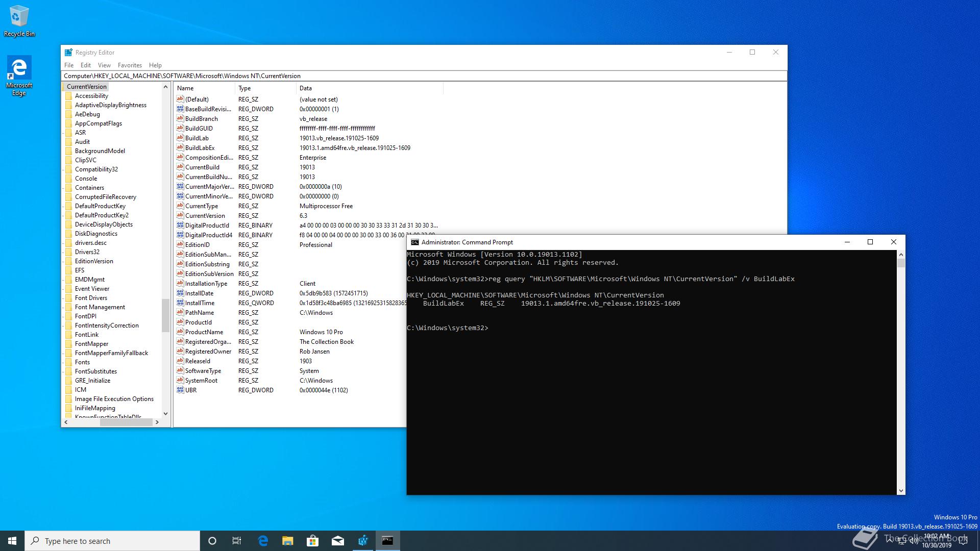The width and height of the screenshot is (980, 551).
Task: Click the Start button
Action: tap(11, 540)
